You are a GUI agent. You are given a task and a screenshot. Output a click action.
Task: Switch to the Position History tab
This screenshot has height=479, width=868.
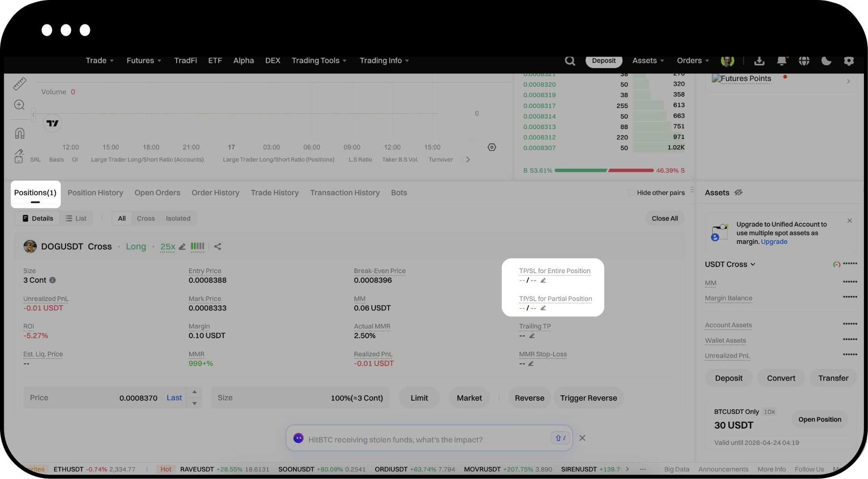pyautogui.click(x=95, y=193)
